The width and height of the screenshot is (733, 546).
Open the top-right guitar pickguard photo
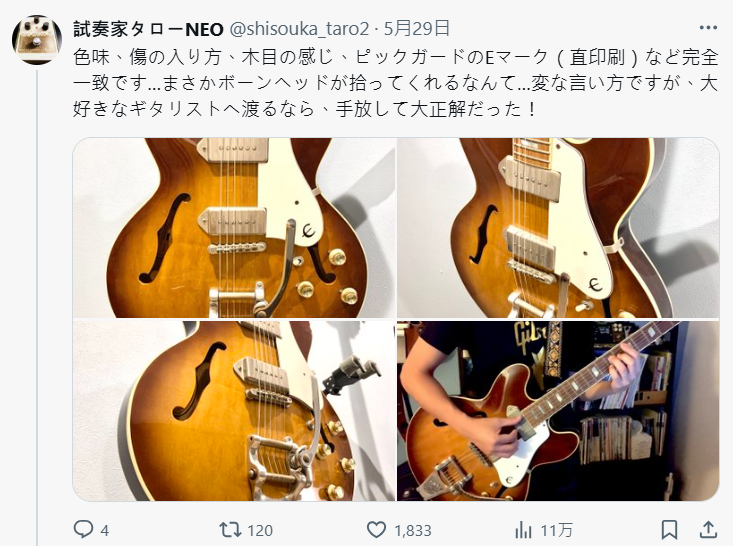[x=558, y=228]
